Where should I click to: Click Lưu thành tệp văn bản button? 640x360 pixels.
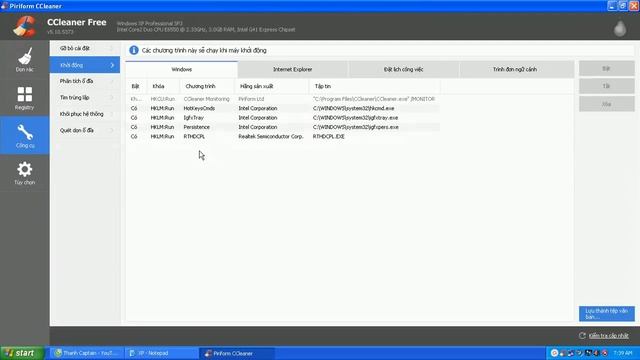pyautogui.click(x=607, y=314)
